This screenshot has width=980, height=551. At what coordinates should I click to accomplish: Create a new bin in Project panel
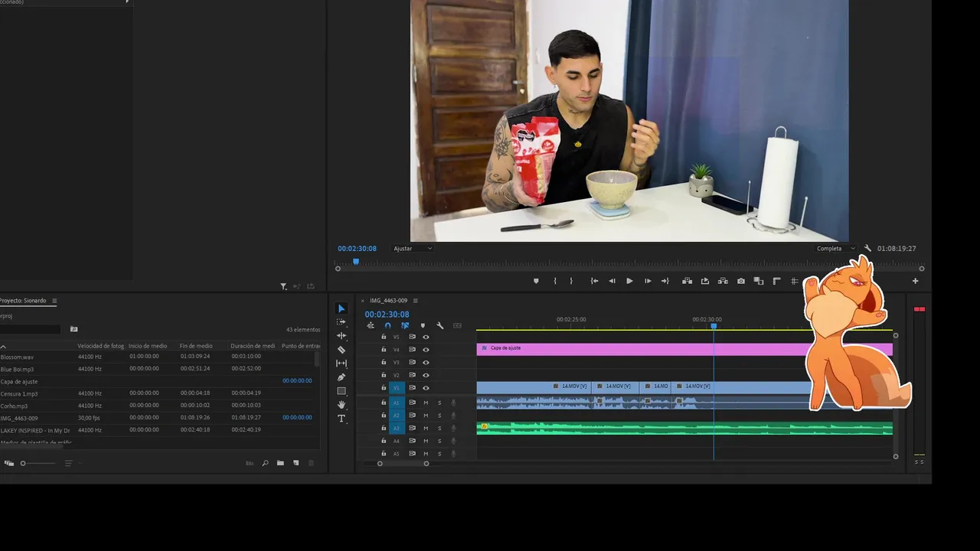click(x=280, y=463)
